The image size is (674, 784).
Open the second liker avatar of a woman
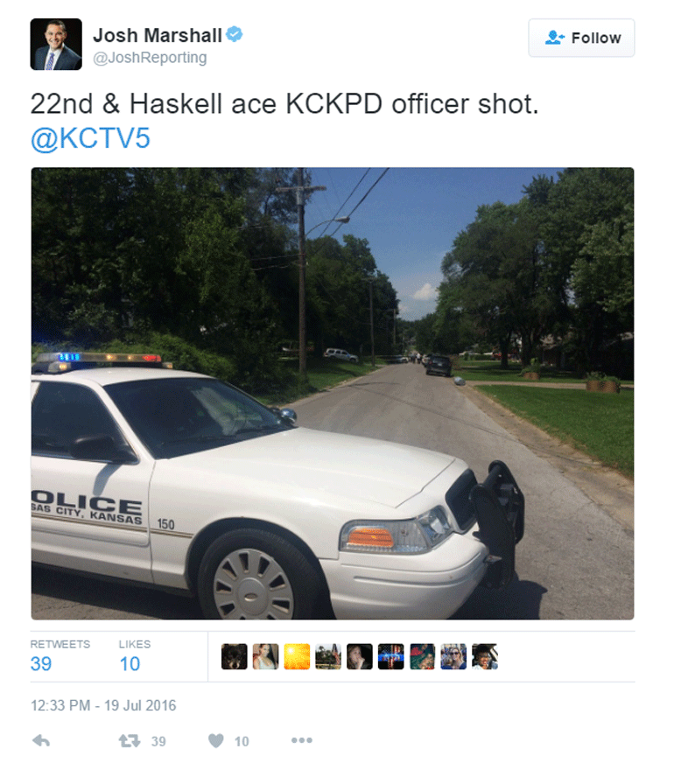tap(265, 656)
